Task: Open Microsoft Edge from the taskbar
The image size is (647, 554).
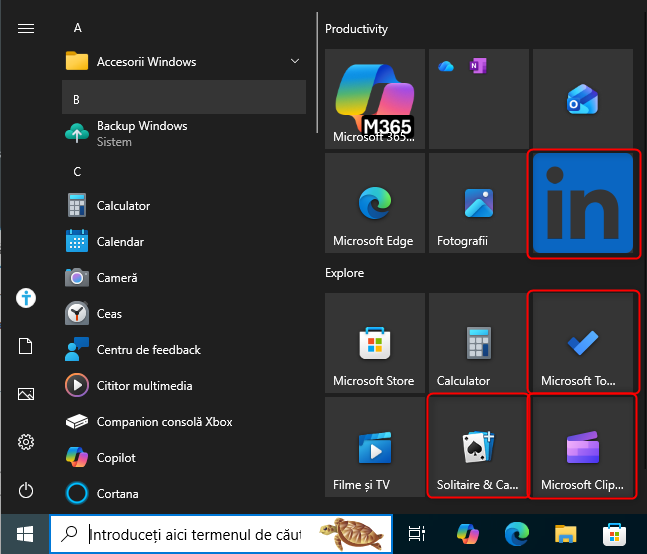Action: (x=517, y=534)
